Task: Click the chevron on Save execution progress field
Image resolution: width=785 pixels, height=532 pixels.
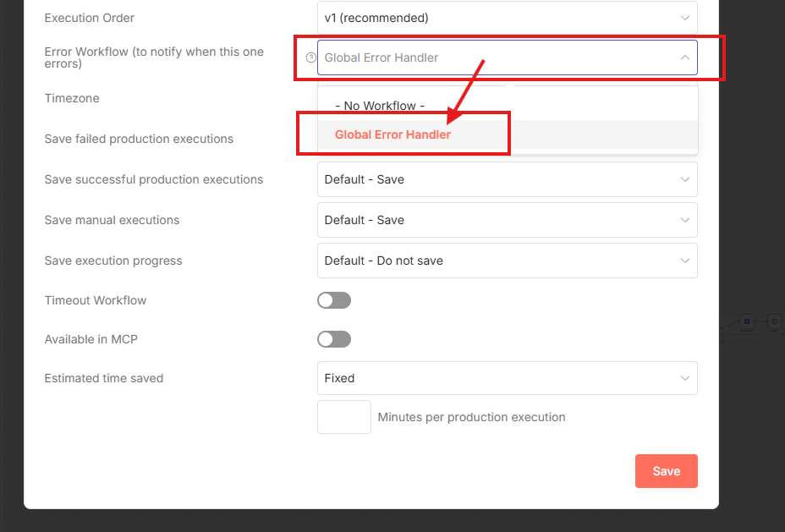Action: (684, 261)
